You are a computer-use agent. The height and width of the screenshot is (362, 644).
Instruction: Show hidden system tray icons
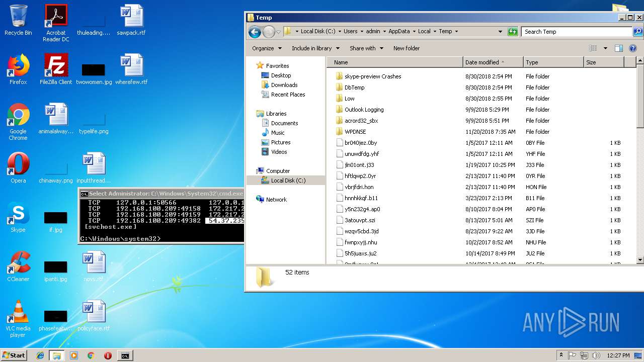tap(561, 355)
